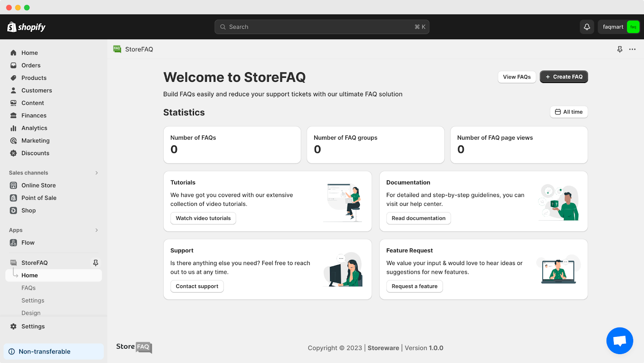This screenshot has width=644, height=363.
Task: Click the Flow app icon
Action: (x=13, y=243)
